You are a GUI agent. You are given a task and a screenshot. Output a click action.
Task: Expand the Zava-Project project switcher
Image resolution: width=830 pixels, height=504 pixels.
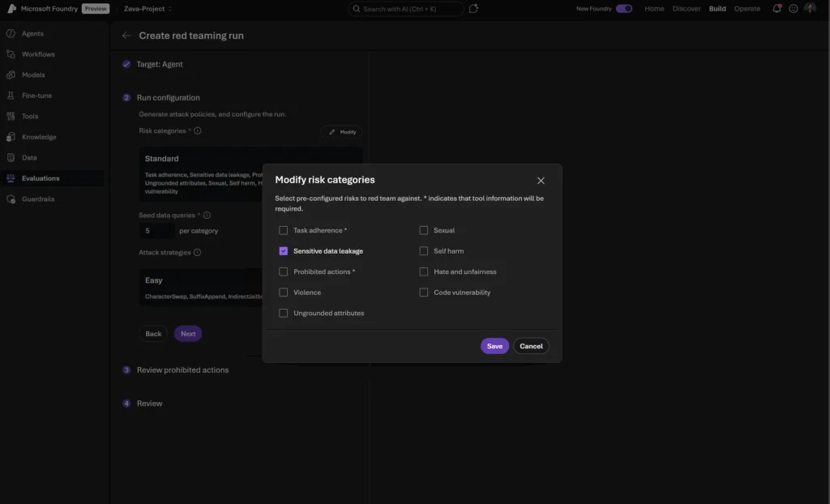147,9
